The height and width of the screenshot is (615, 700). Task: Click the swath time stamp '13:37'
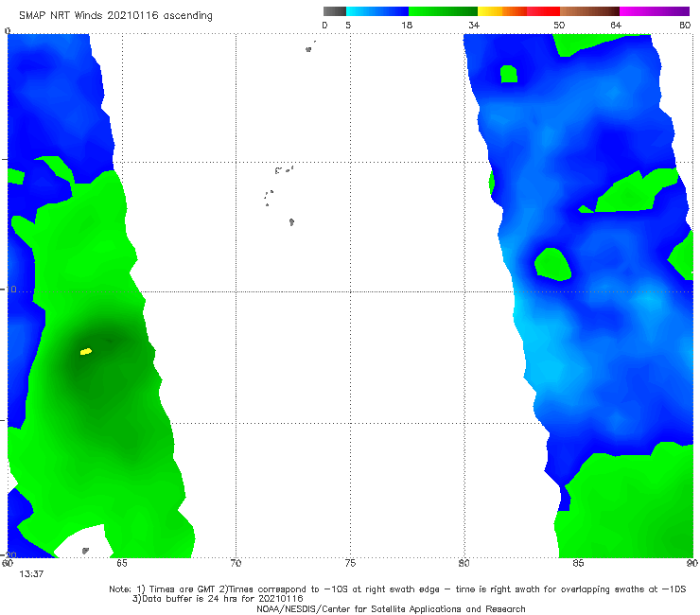(31, 574)
